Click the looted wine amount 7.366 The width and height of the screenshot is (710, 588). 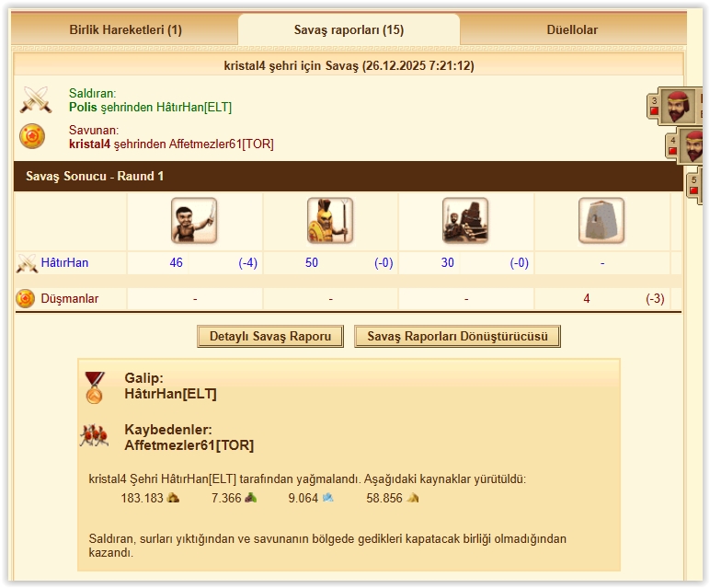(x=226, y=498)
